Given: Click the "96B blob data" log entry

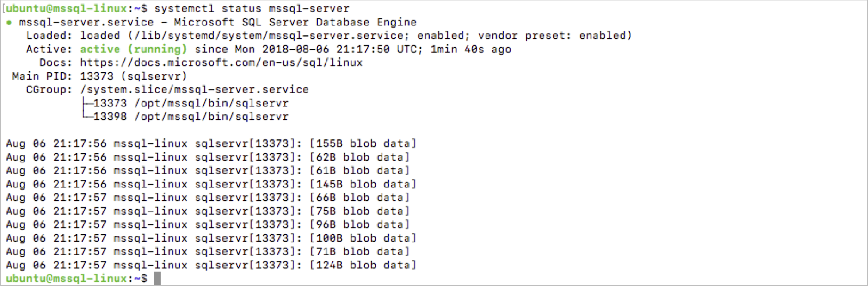Looking at the screenshot, I should point(360,224).
